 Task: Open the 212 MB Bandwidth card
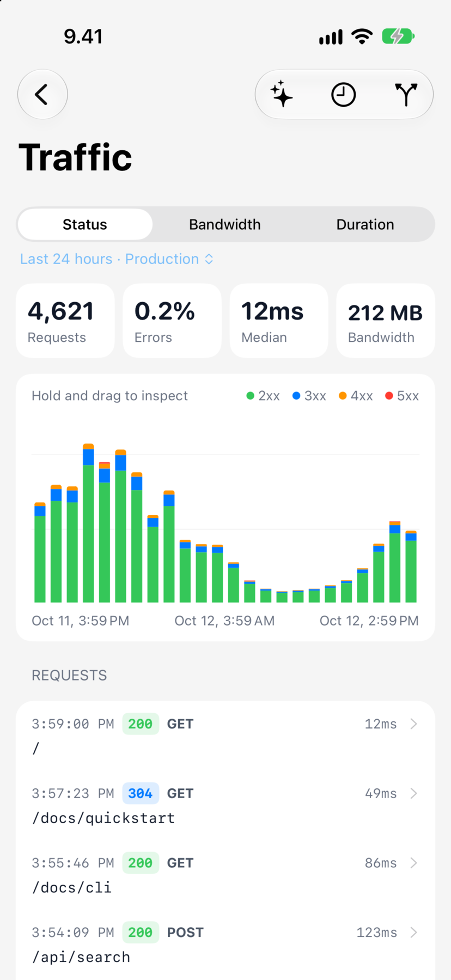click(x=386, y=321)
